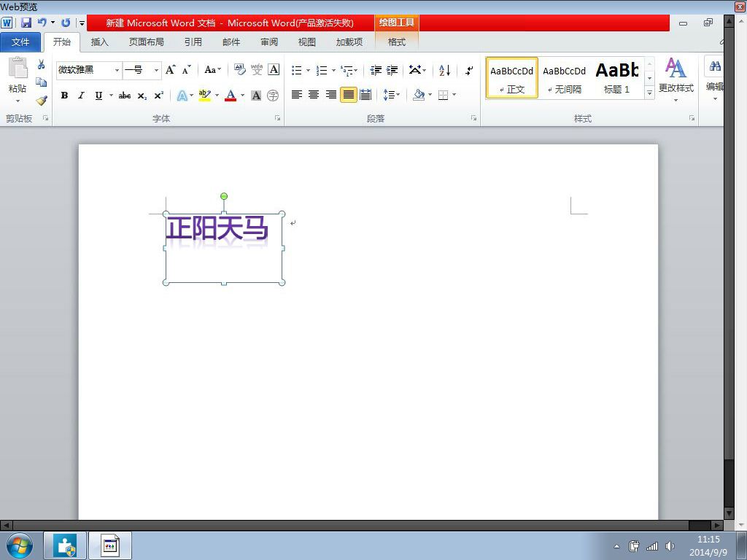Click the Copy icon
The width and height of the screenshot is (747, 560).
tap(42, 82)
